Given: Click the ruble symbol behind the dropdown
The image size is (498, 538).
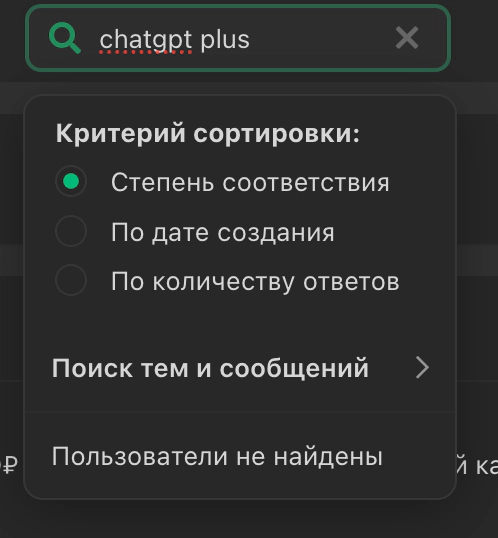Looking at the screenshot, I should pyautogui.click(x=9, y=464).
